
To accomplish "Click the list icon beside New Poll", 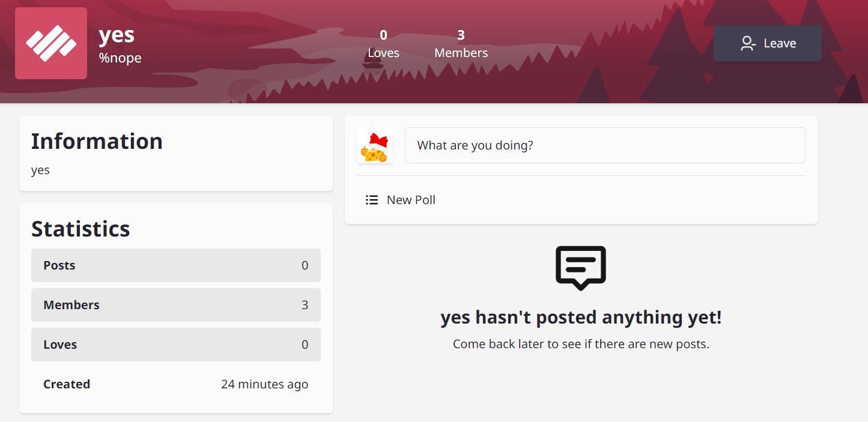I will [x=372, y=200].
